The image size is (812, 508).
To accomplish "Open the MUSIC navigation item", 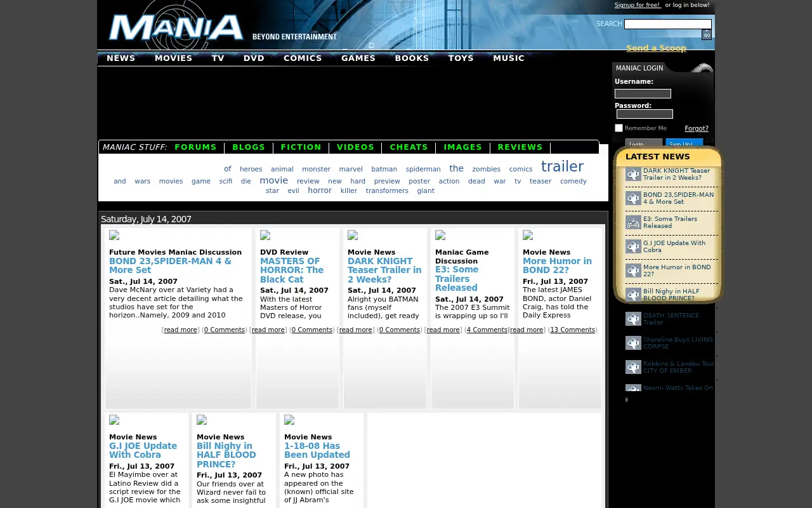I will click(x=509, y=58).
